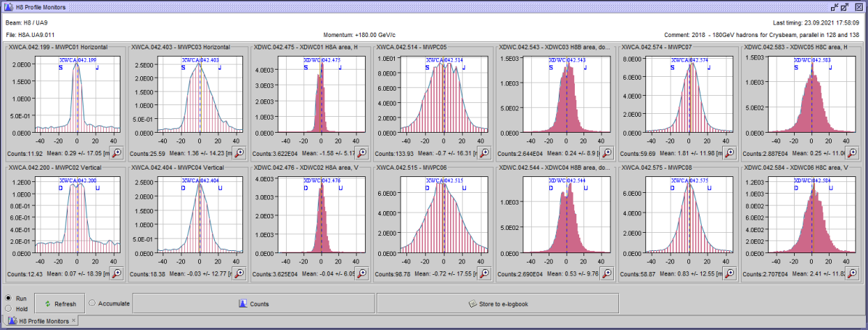Zoom into MWPC02 Vertical profile plot

click(116, 273)
